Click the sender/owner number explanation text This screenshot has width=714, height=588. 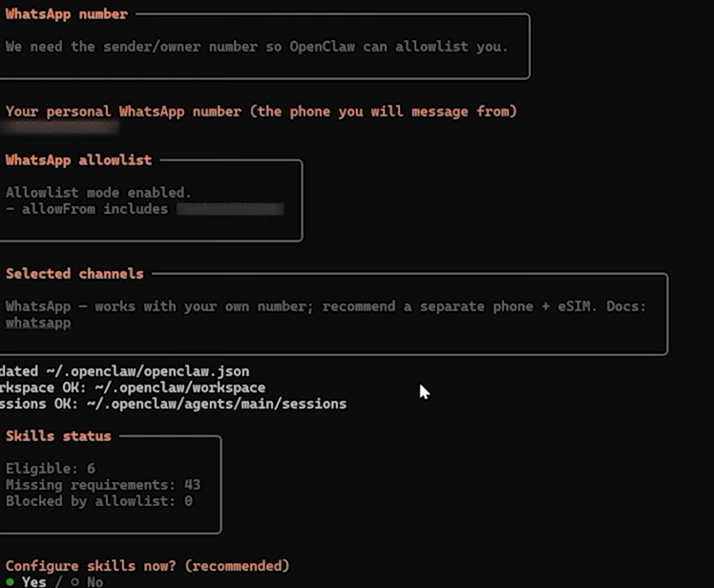click(x=257, y=47)
